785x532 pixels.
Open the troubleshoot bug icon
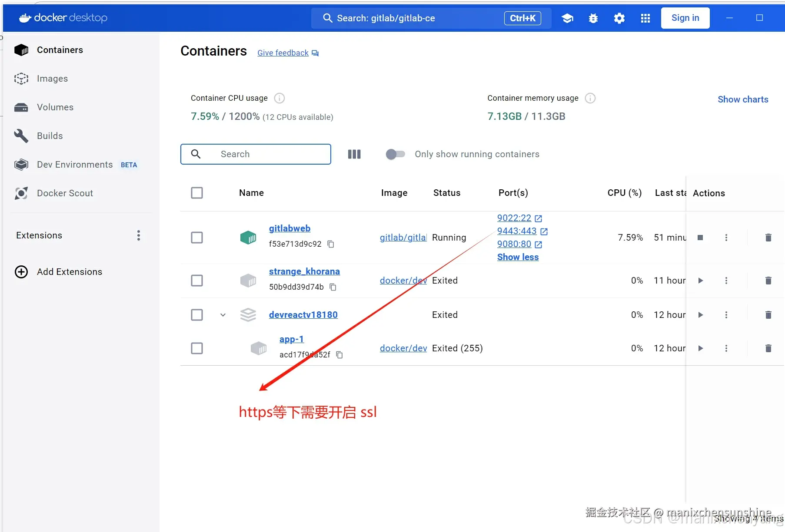tap(593, 18)
